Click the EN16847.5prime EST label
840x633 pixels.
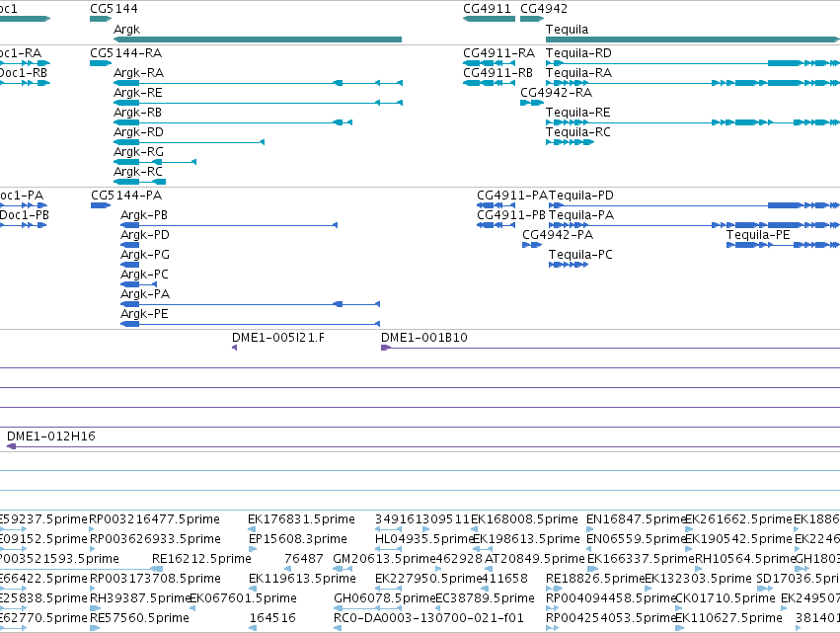636,519
